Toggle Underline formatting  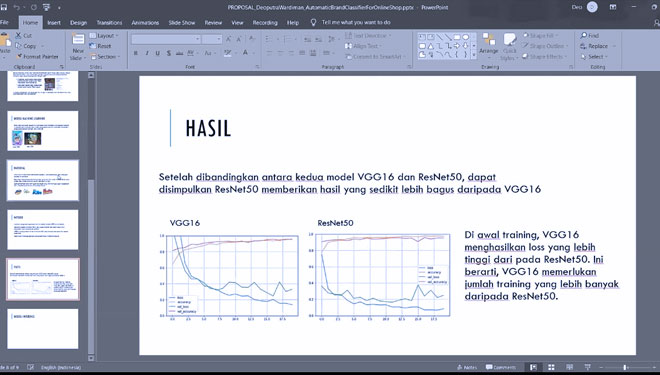157,53
